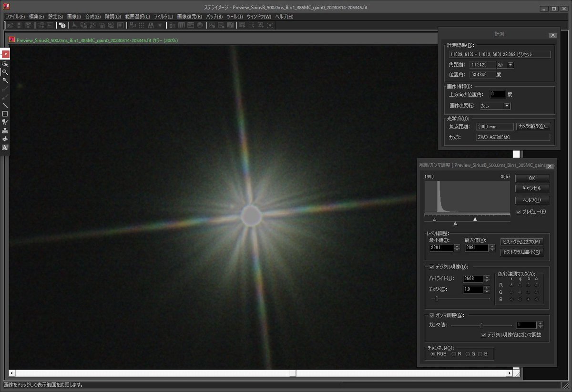The width and height of the screenshot is (572, 392).
Task: Close the measurement (計測) panel
Action: 552,35
